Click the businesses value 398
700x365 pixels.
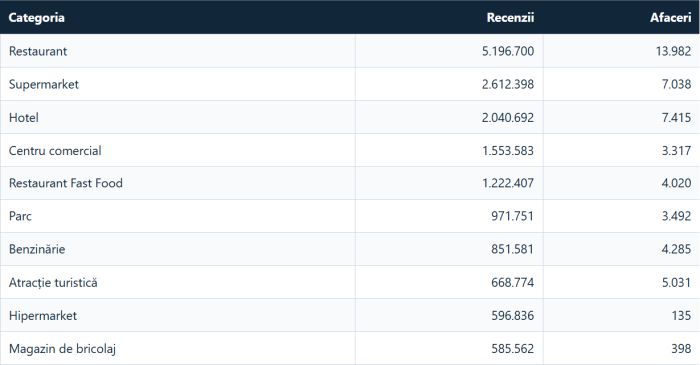tap(681, 348)
